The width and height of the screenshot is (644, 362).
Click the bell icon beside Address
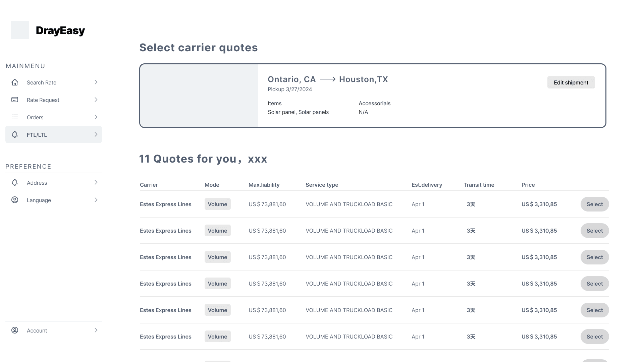pyautogui.click(x=15, y=182)
